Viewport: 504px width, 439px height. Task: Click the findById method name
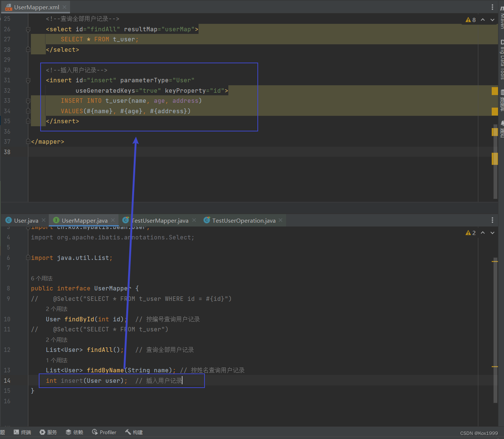click(x=79, y=319)
